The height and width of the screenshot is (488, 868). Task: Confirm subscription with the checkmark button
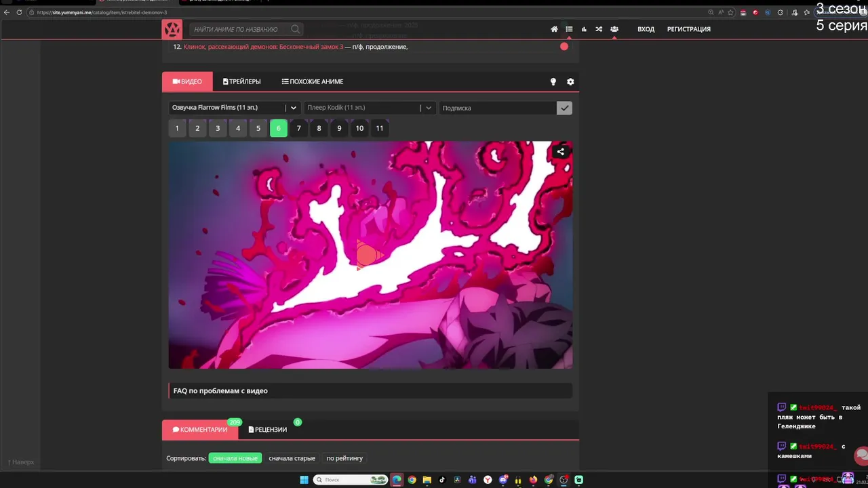[x=564, y=108]
